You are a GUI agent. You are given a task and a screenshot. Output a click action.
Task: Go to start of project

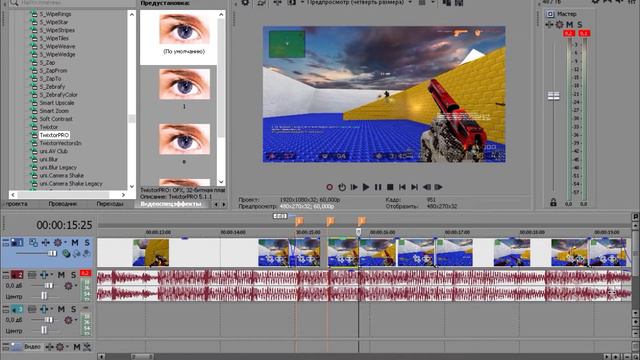(x=402, y=187)
